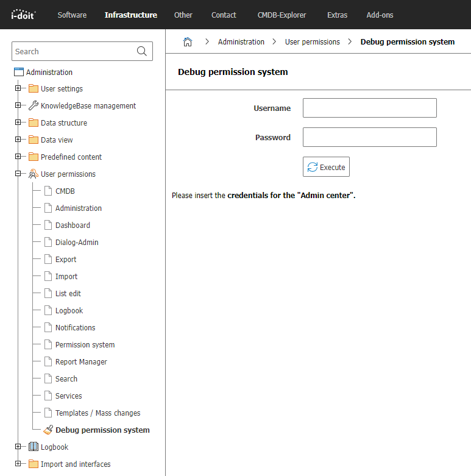This screenshot has height=476, width=471.
Task: Click the CMDB page icon
Action: (x=48, y=191)
